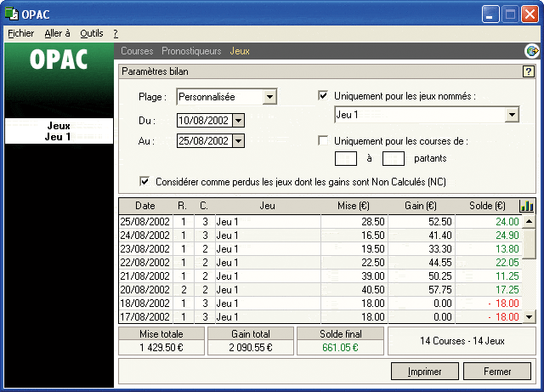
Task: Enable 'Uniquement pour les courses de' checkbox
Action: [323, 141]
